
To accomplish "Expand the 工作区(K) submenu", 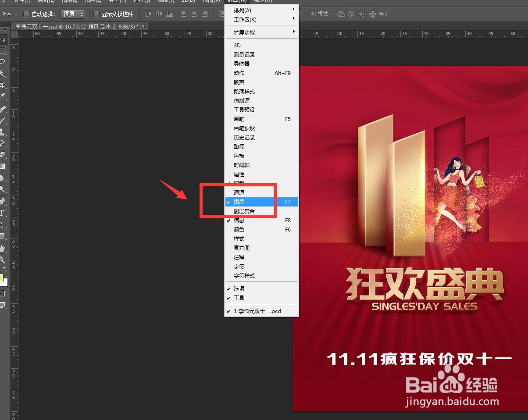I will pos(261,19).
